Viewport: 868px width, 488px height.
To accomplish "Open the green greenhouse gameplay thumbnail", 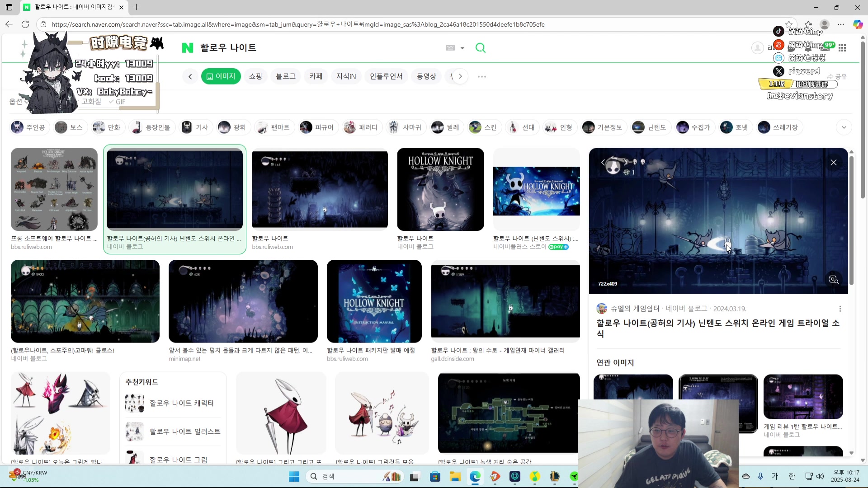I will click(85, 301).
